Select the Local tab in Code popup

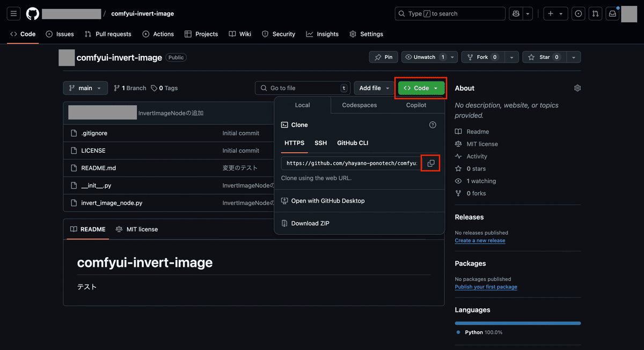[303, 105]
